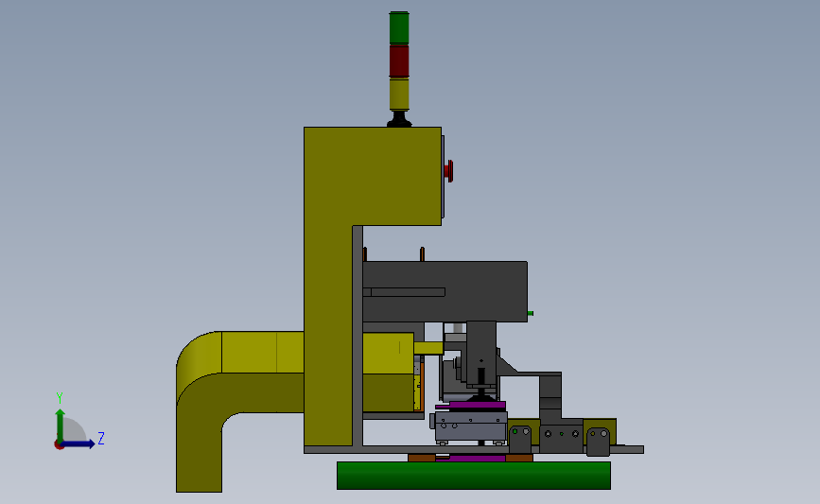This screenshot has height=504, width=820.
Task: Click the blue Z axis of the triad
Action: coord(79,443)
